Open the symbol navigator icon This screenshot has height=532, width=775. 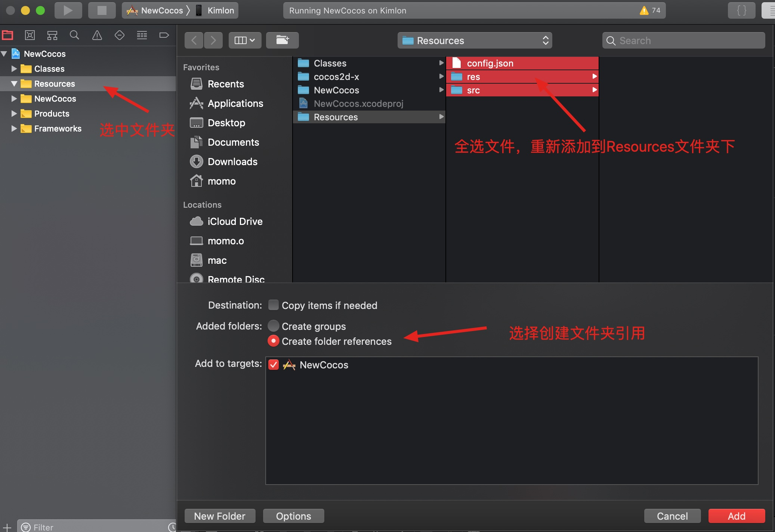tap(52, 35)
